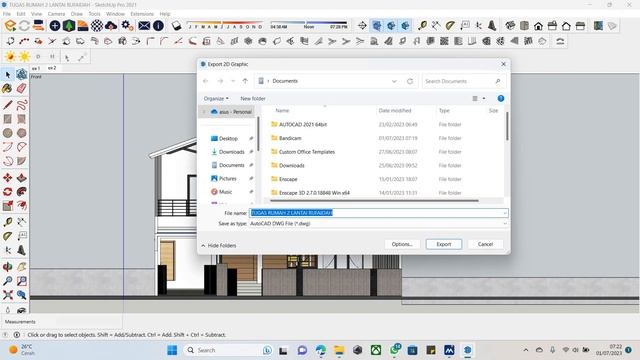Select the Bandicam folder
This screenshot has height=360, width=640.
[x=290, y=138]
